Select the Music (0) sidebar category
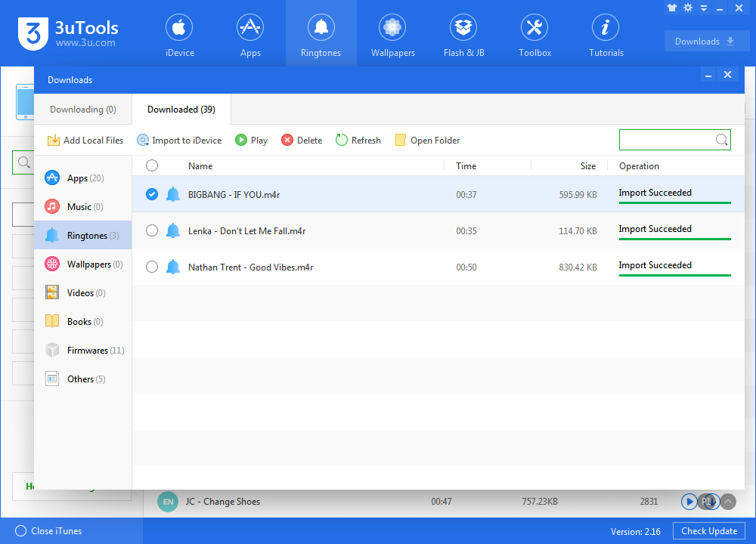Image resolution: width=756 pixels, height=544 pixels. pyautogui.click(x=83, y=207)
